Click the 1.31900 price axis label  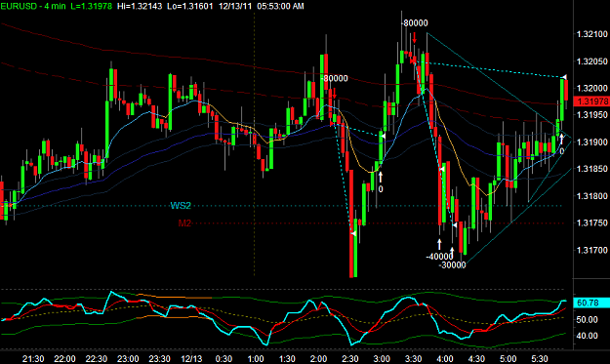pyautogui.click(x=592, y=142)
